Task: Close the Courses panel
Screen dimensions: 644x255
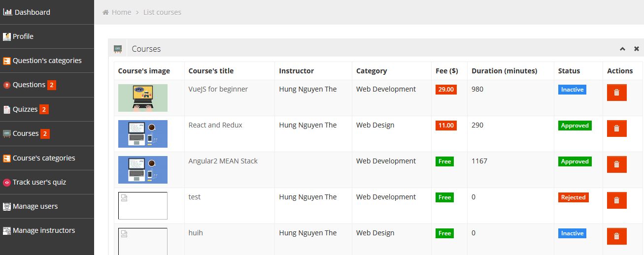Action: tap(637, 49)
